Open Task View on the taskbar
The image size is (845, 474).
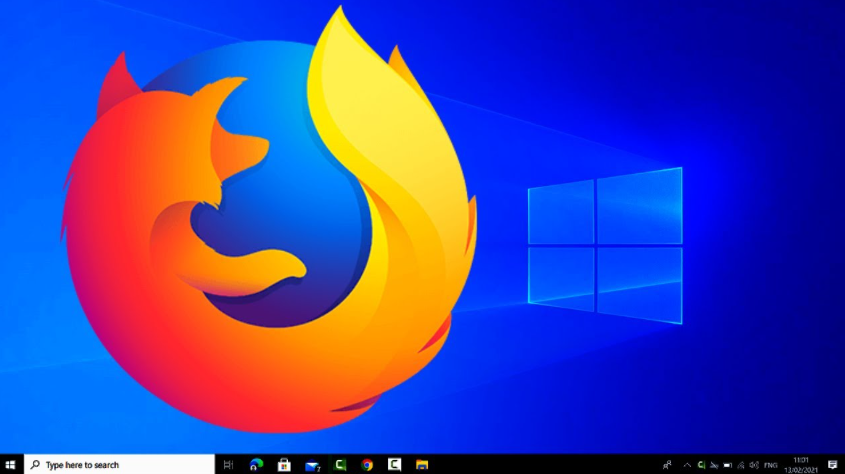[228, 464]
